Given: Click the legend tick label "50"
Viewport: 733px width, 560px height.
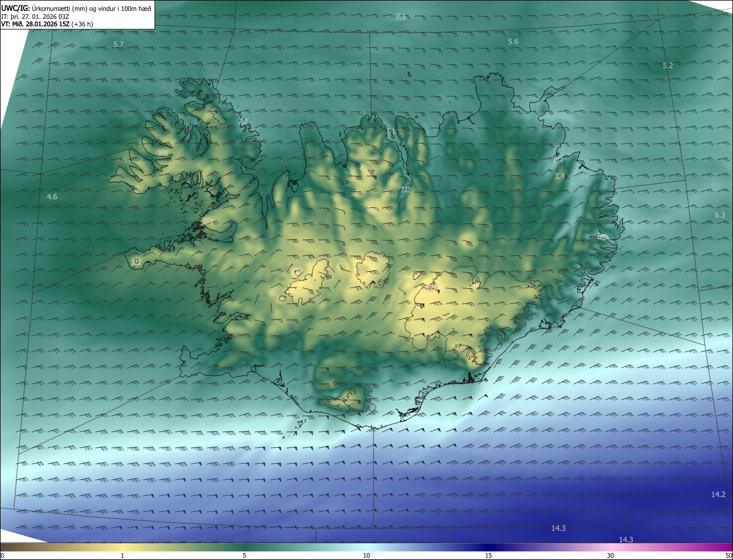Looking at the screenshot, I should pyautogui.click(x=728, y=555).
